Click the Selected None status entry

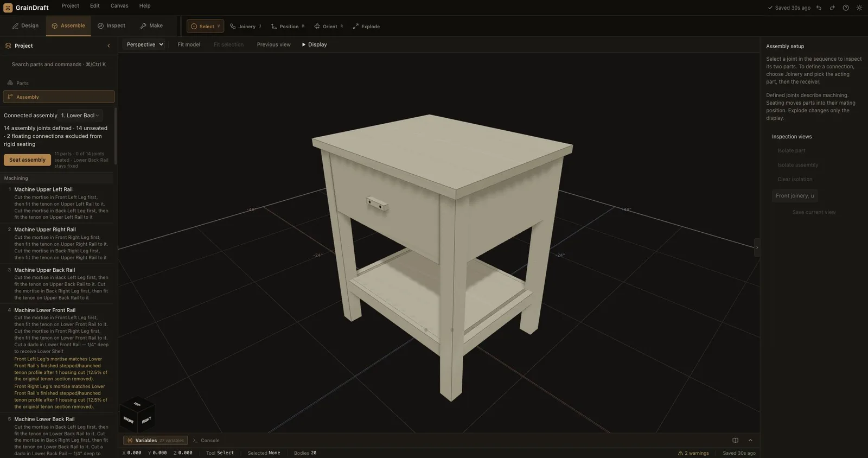click(x=264, y=453)
